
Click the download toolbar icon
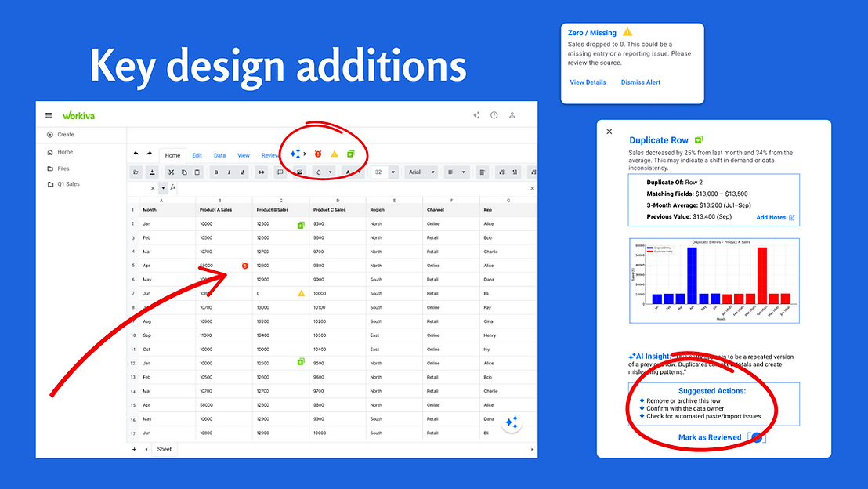[x=152, y=172]
